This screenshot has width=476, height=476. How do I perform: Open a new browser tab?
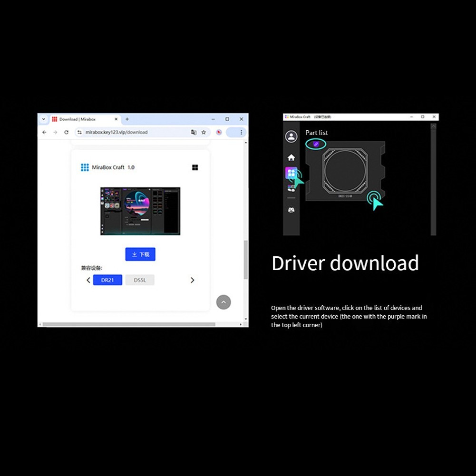click(127, 119)
